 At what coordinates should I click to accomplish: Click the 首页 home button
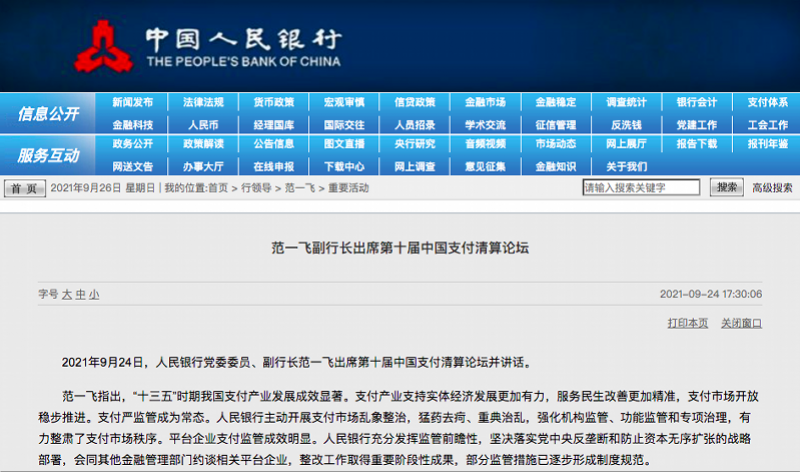coord(25,188)
